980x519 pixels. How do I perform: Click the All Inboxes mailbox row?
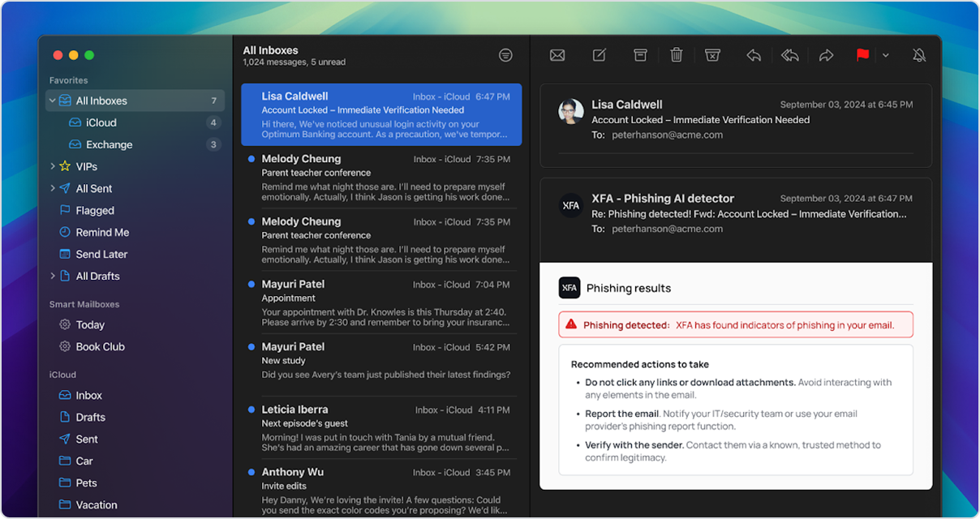(x=135, y=101)
